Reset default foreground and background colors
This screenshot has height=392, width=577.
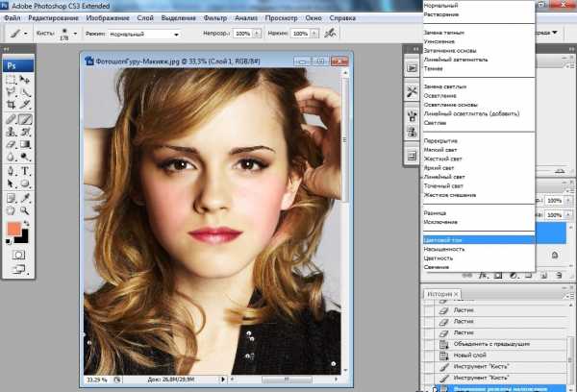(x=8, y=241)
